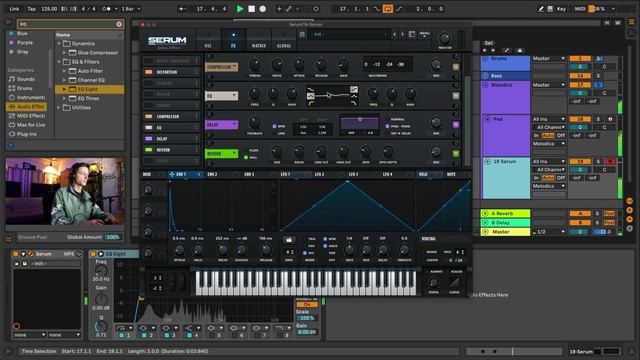Expand the Auto Filter folder

pos(64,71)
